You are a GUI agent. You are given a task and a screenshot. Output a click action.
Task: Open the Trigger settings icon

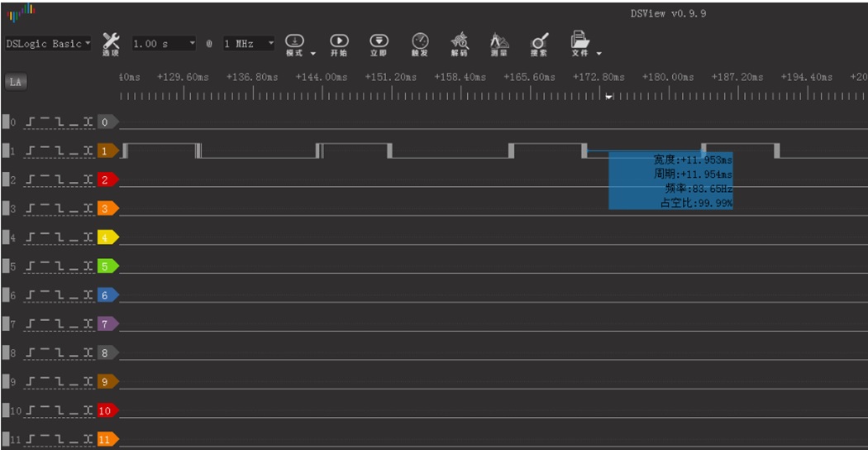(x=420, y=43)
